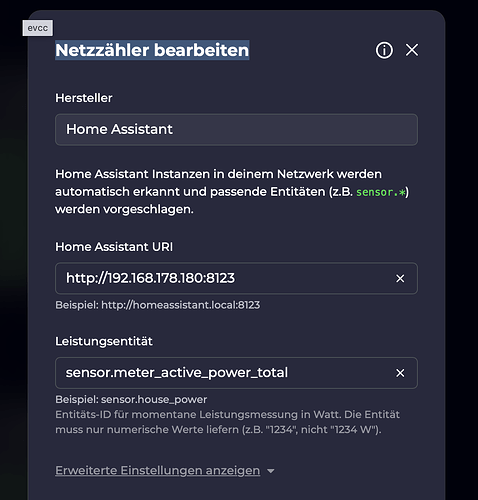Open the info icon beside the dialog title

(384, 50)
